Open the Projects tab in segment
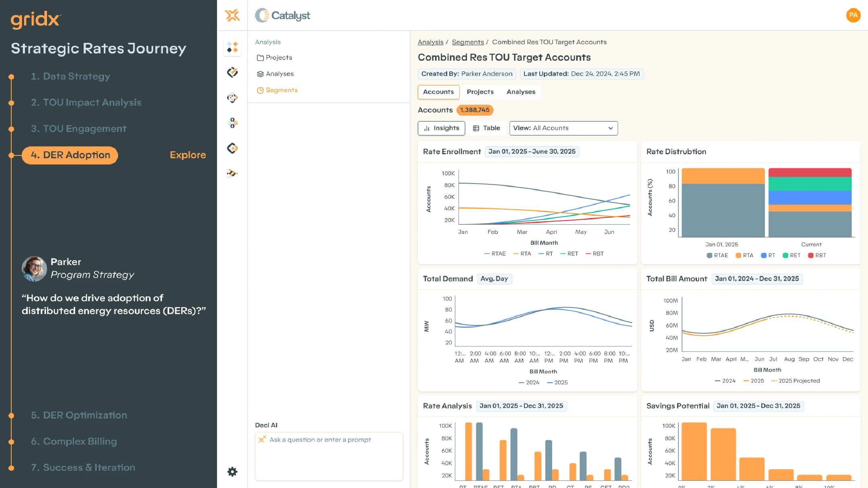The height and width of the screenshot is (488, 868). [x=480, y=92]
